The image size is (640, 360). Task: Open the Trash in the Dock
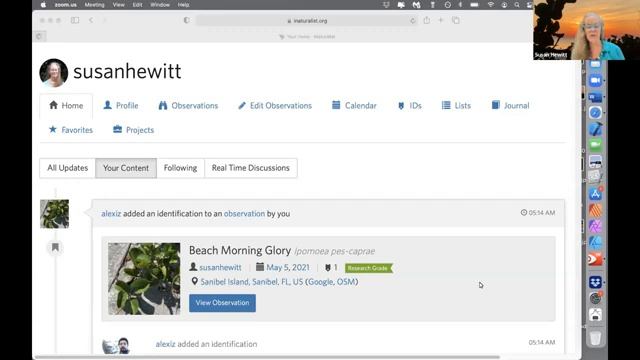[x=596, y=338]
